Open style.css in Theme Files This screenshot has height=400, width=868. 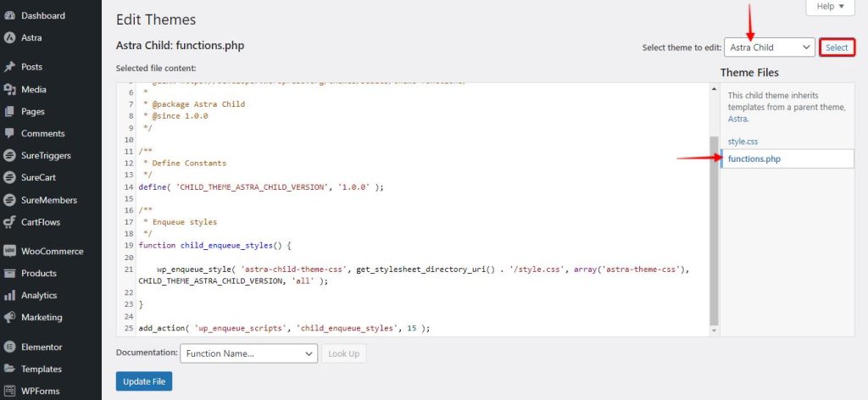pyautogui.click(x=743, y=141)
